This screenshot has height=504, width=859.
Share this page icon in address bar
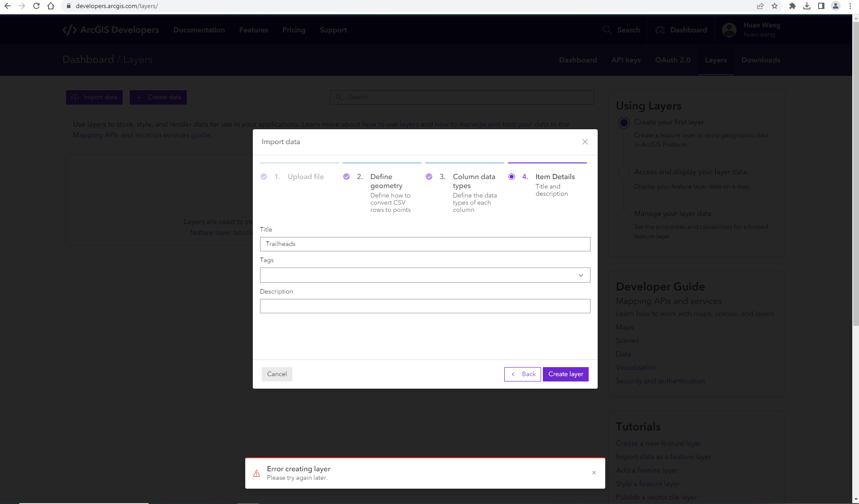pyautogui.click(x=760, y=6)
